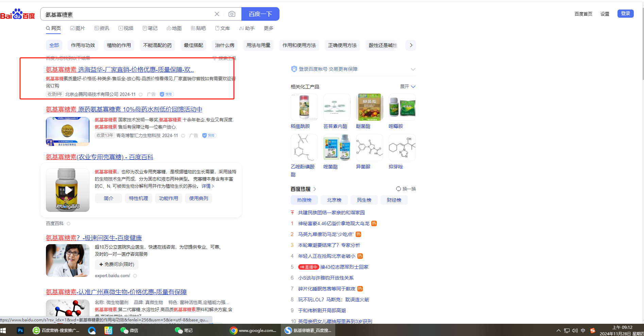Open the 特性机理 encyclopedia section
This screenshot has width=644, height=336.
click(x=138, y=198)
